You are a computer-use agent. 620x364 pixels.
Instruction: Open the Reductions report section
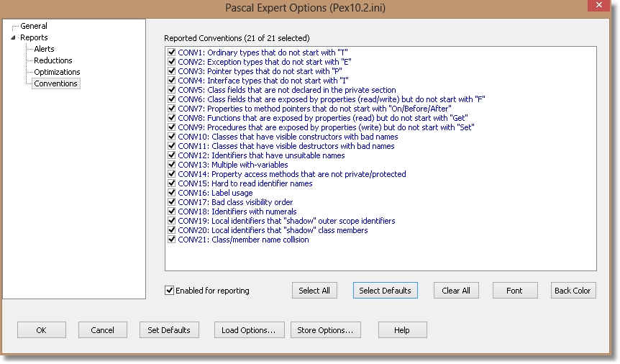point(53,60)
